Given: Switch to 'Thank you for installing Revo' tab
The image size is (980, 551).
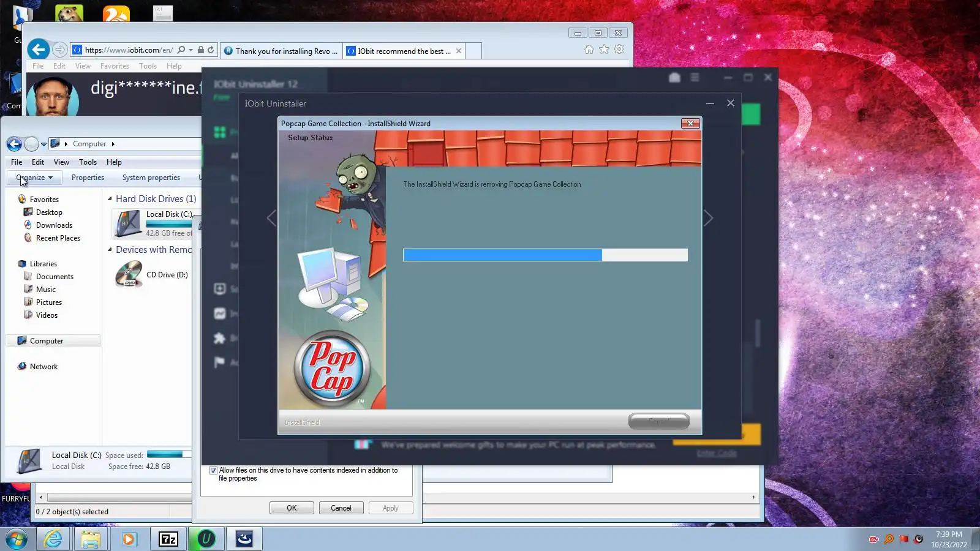Looking at the screenshot, I should [x=281, y=51].
